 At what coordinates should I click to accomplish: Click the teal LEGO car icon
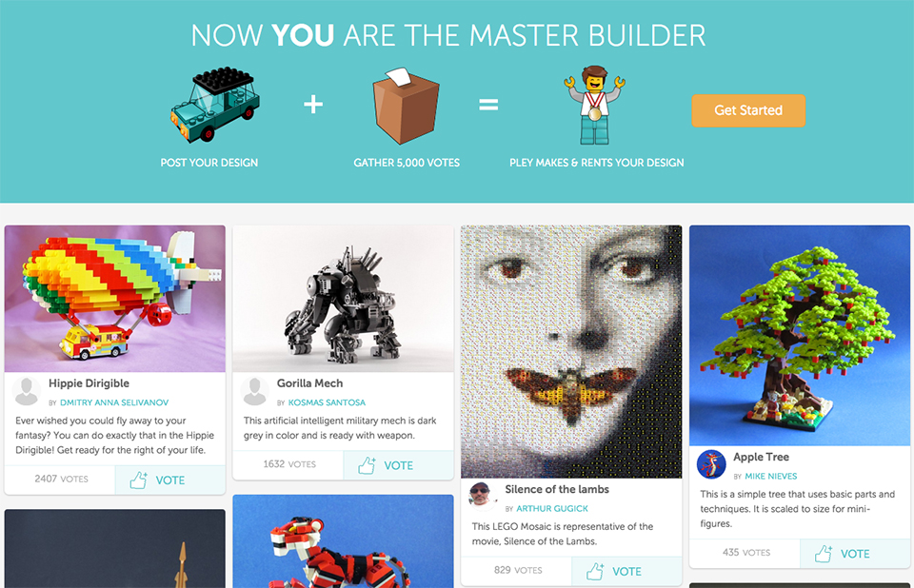click(x=215, y=105)
